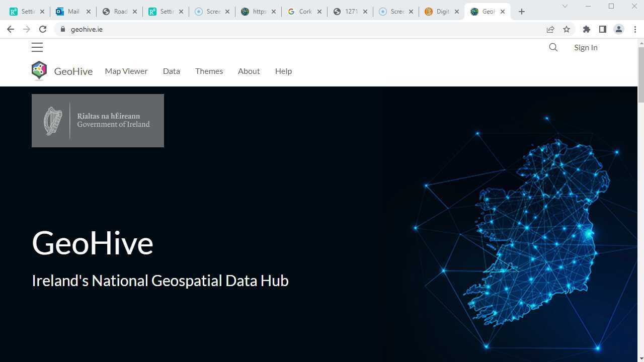Click the browser bookmark star icon

(x=567, y=29)
